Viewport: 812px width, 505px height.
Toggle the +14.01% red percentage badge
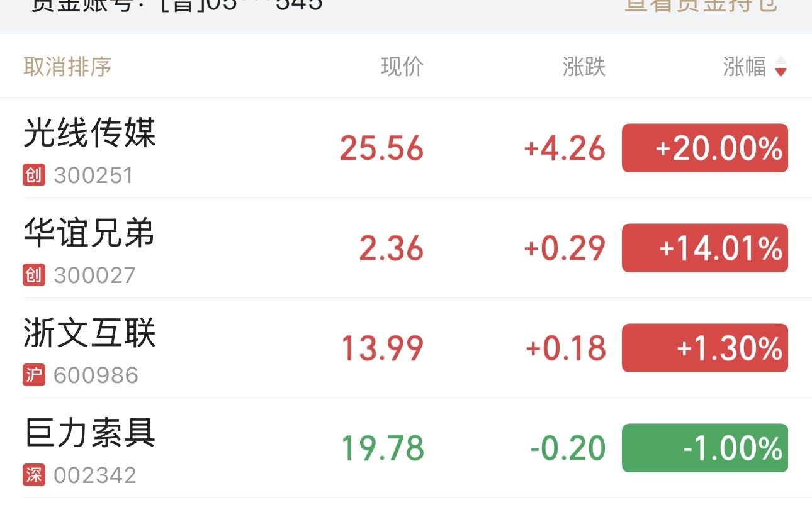pyautogui.click(x=705, y=248)
